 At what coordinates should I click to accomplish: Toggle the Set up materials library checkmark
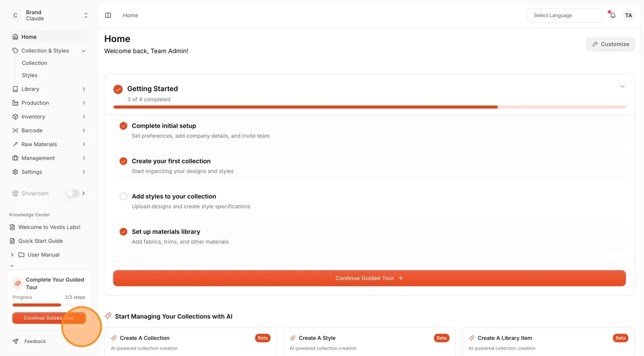click(123, 232)
